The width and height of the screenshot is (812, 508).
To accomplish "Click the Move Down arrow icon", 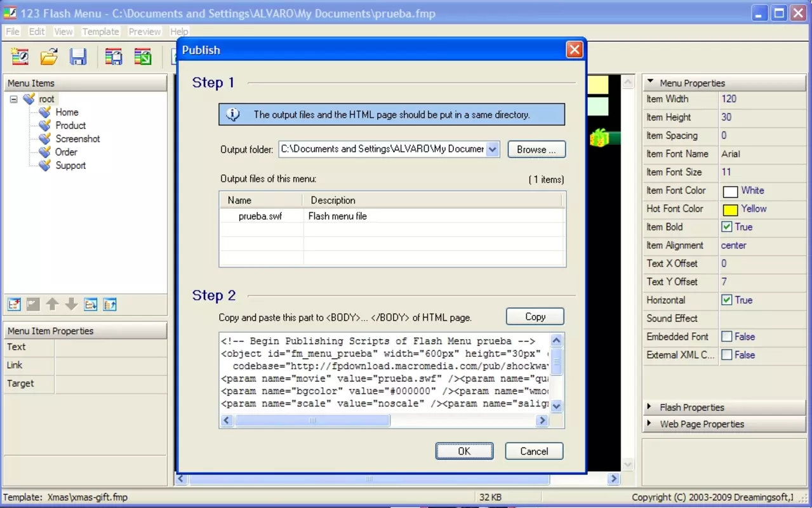I will 71,305.
